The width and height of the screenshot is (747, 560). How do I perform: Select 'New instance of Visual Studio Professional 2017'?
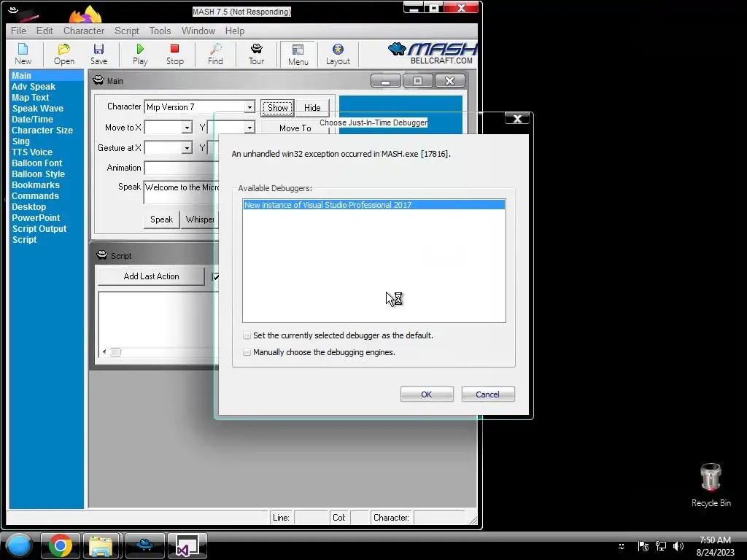tap(374, 205)
